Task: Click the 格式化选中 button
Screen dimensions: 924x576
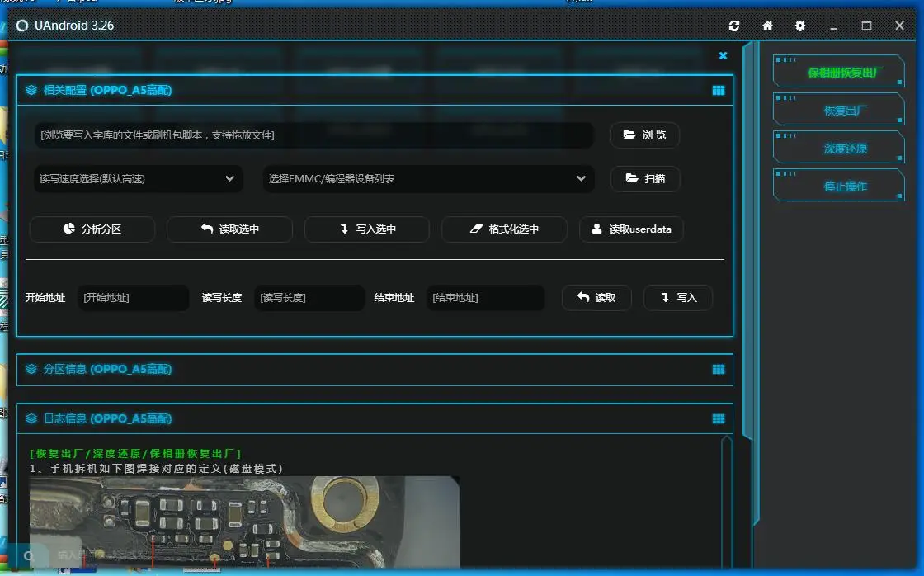Action: [x=504, y=229]
